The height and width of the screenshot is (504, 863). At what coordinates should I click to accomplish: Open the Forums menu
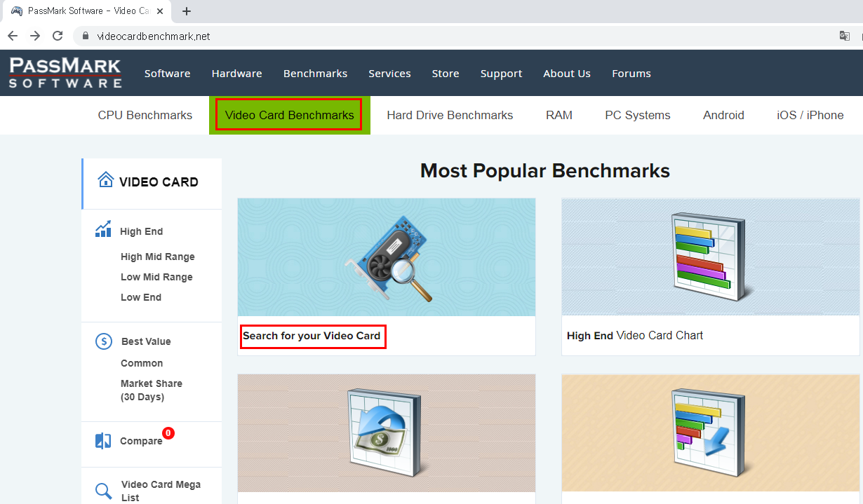[631, 74]
